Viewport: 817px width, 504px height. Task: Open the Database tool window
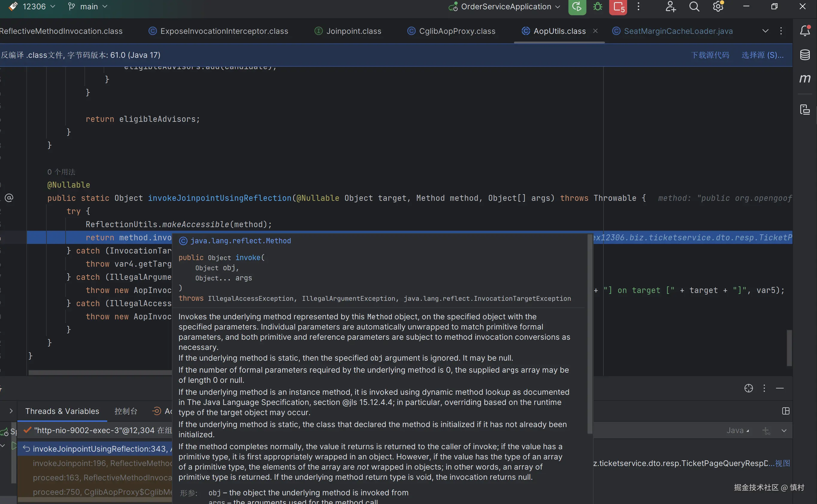(805, 55)
